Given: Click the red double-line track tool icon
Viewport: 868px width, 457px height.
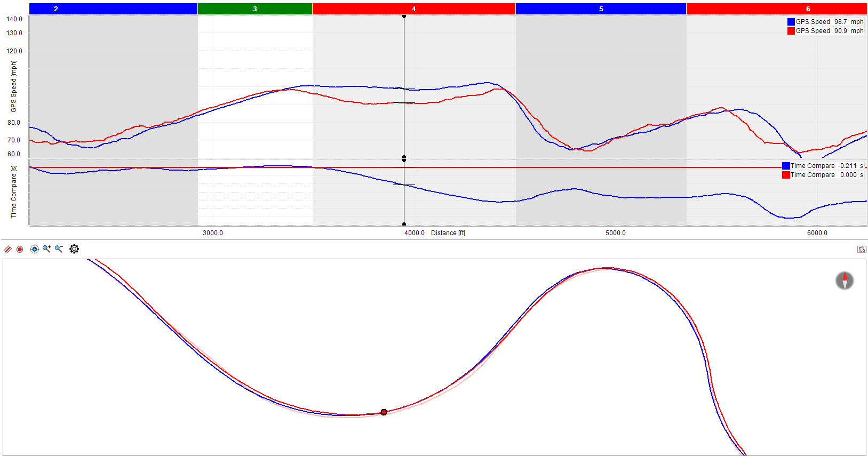Looking at the screenshot, I should pos(7,249).
